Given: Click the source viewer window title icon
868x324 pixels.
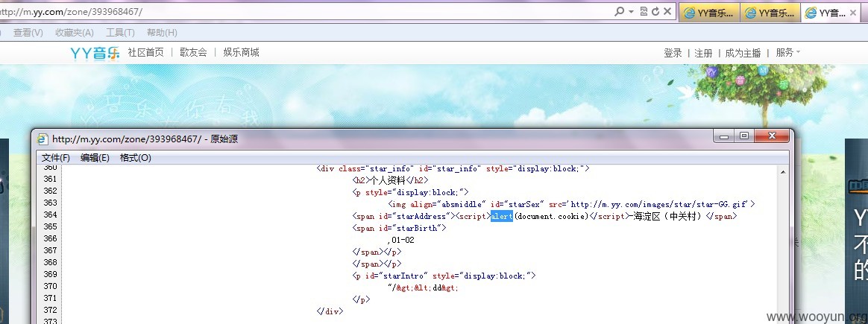Looking at the screenshot, I should click(x=43, y=139).
